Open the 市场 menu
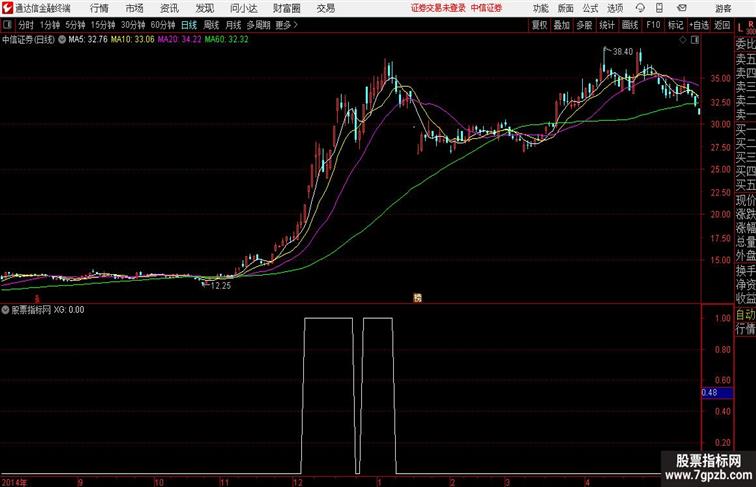756x487 pixels. click(134, 8)
